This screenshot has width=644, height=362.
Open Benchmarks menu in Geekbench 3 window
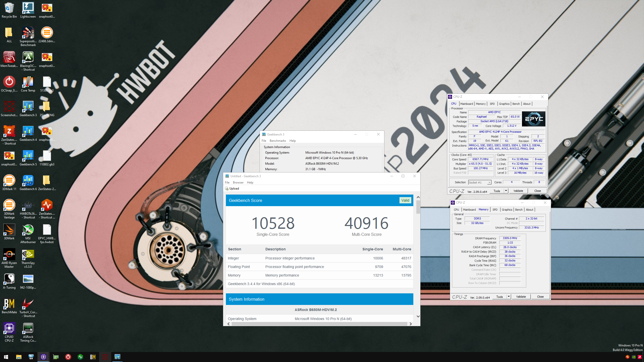click(278, 141)
